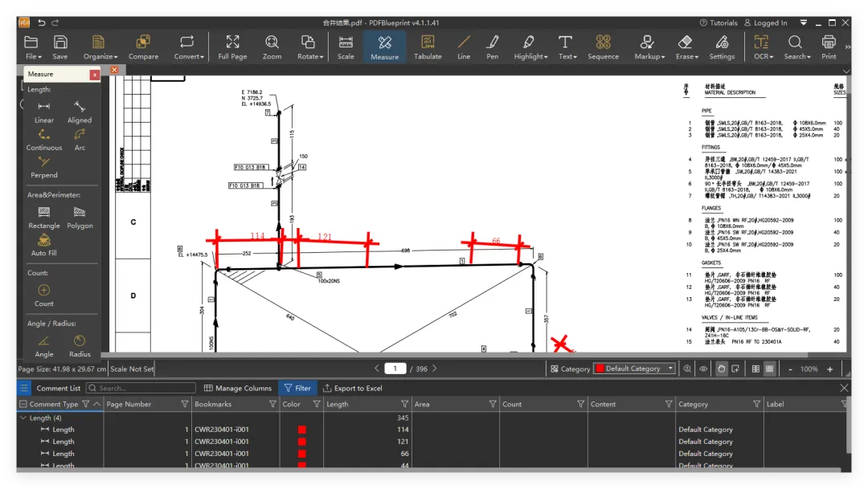Toggle the eye visibility icon in status bar
Screen dimensions: 868x489
[703, 369]
